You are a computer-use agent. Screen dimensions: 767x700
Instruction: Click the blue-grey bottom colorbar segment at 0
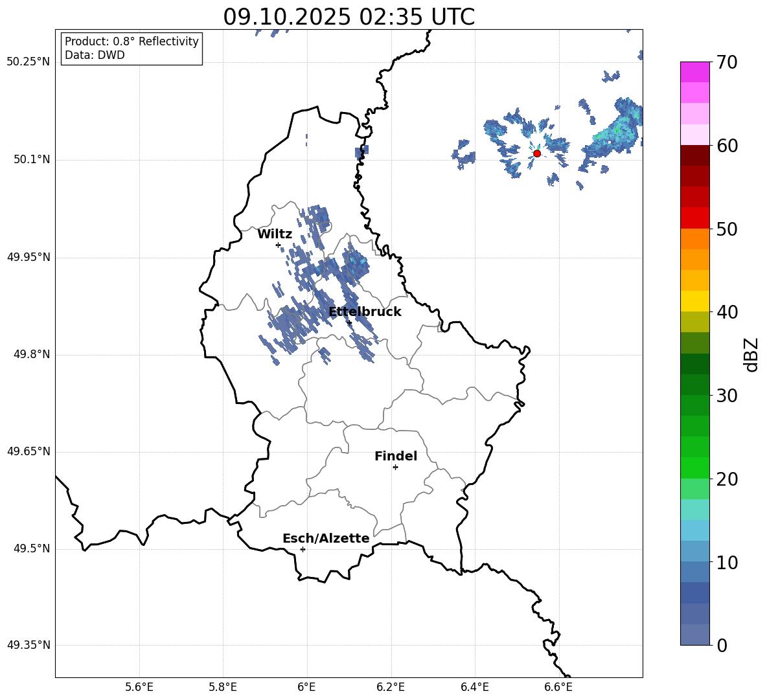click(x=694, y=635)
